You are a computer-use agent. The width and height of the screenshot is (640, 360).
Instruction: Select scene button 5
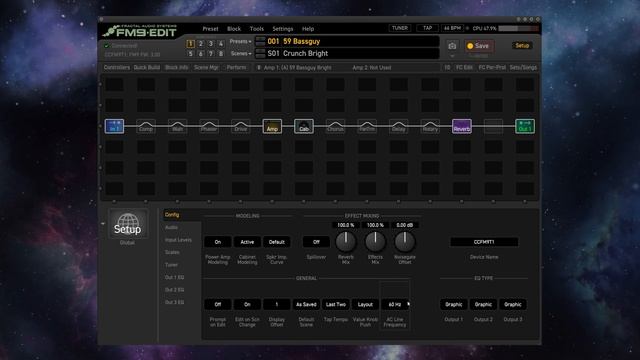tap(191, 53)
